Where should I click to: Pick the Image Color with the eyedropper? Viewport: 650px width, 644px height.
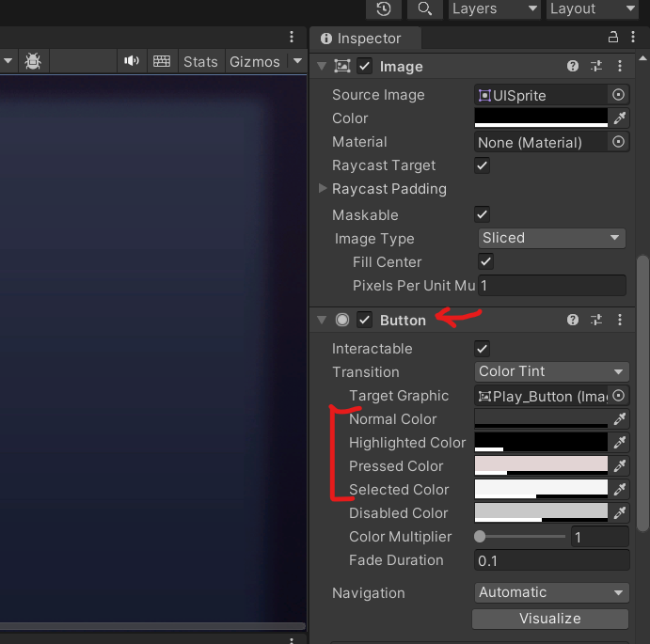[619, 118]
